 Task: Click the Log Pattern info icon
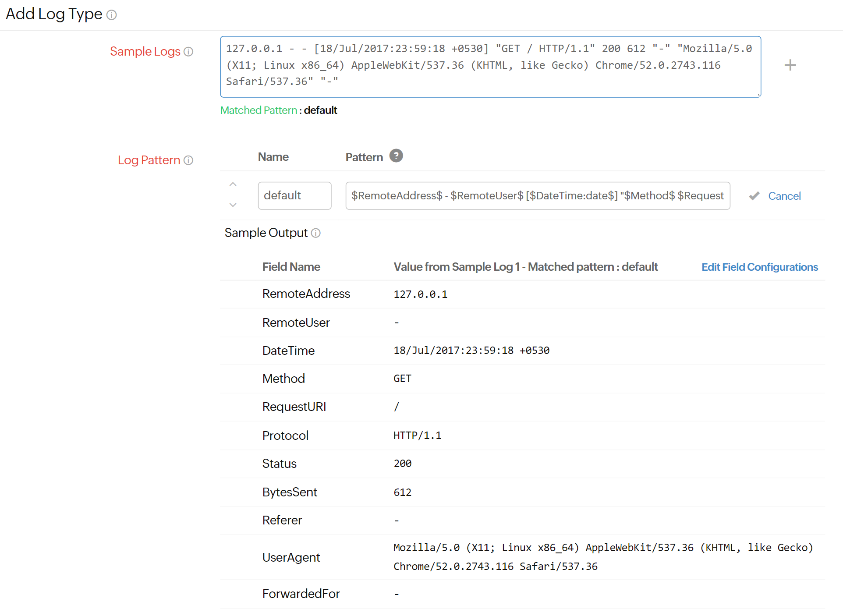pyautogui.click(x=188, y=160)
